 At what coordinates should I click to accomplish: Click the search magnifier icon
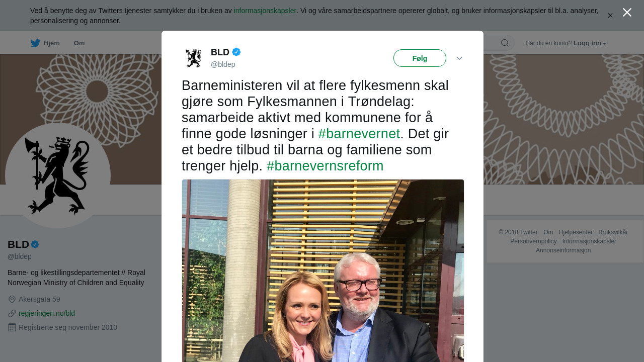(x=505, y=43)
